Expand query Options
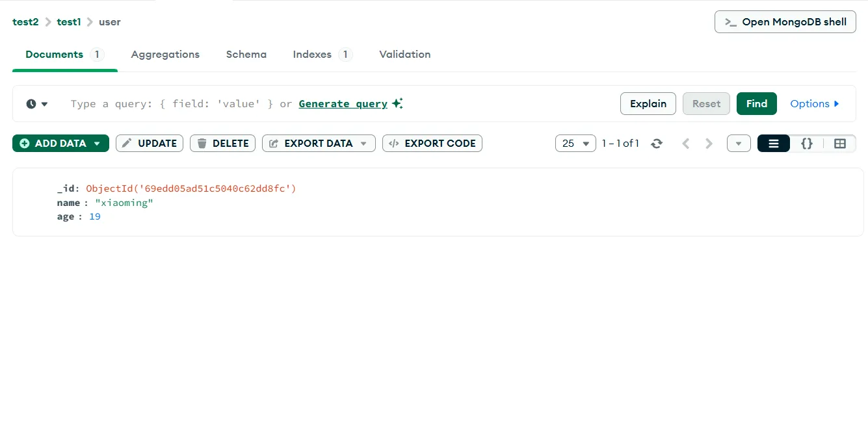The height and width of the screenshot is (445, 868). [x=815, y=104]
